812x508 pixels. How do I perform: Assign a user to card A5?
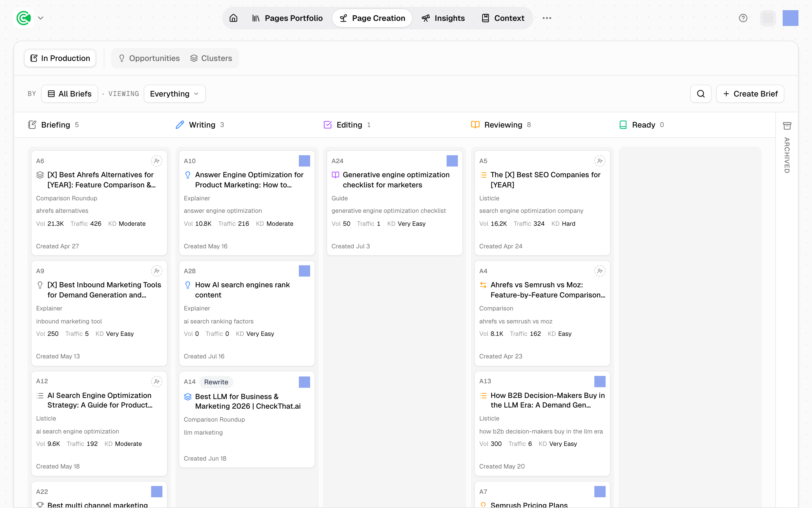pyautogui.click(x=600, y=161)
